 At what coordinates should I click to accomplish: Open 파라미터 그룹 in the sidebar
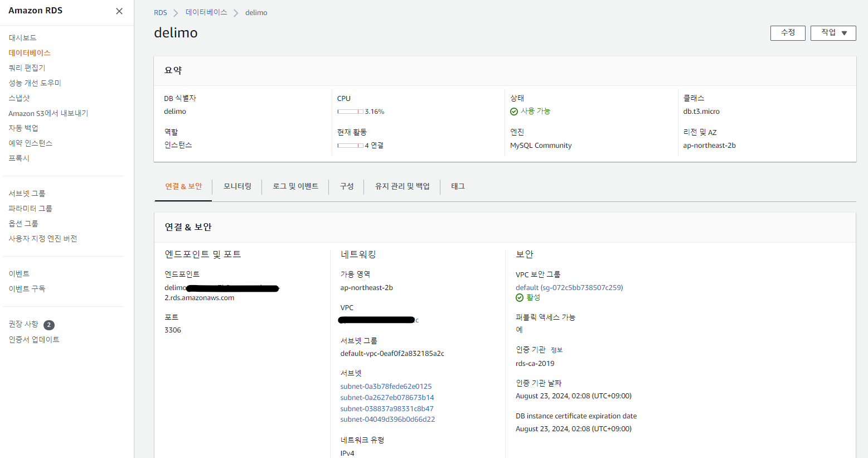tap(30, 209)
